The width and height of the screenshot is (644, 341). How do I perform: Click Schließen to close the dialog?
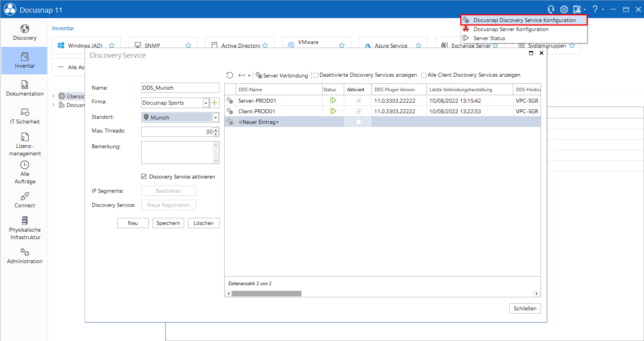tap(525, 308)
